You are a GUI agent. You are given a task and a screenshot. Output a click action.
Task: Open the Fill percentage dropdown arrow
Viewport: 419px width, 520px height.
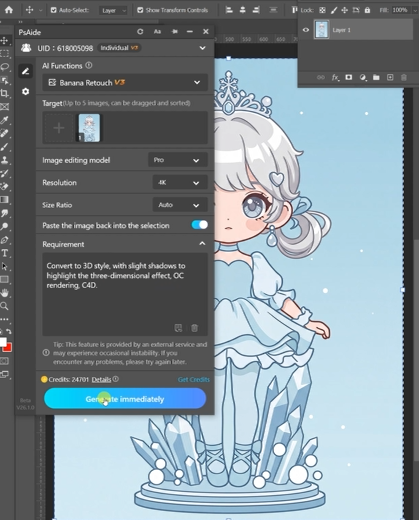415,10
